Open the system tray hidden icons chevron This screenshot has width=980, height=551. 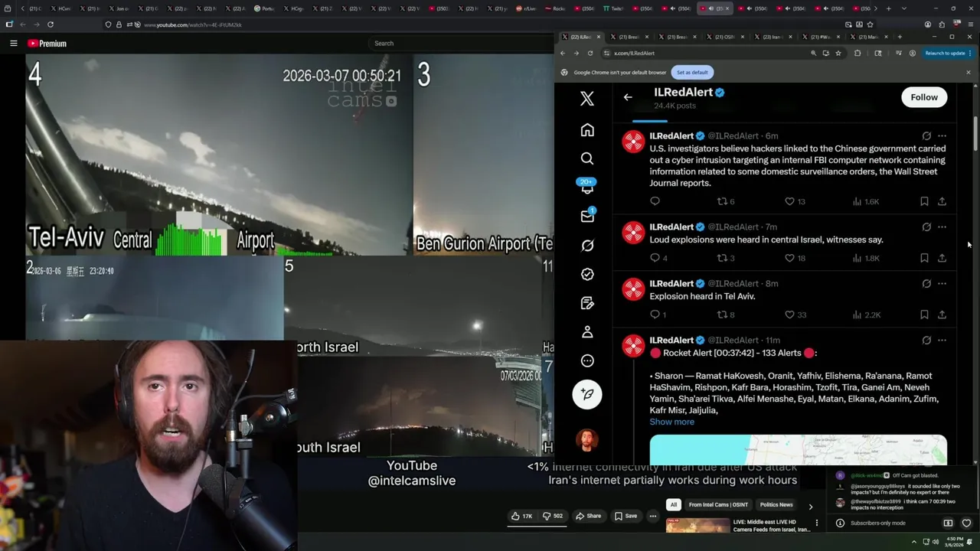[916, 542]
